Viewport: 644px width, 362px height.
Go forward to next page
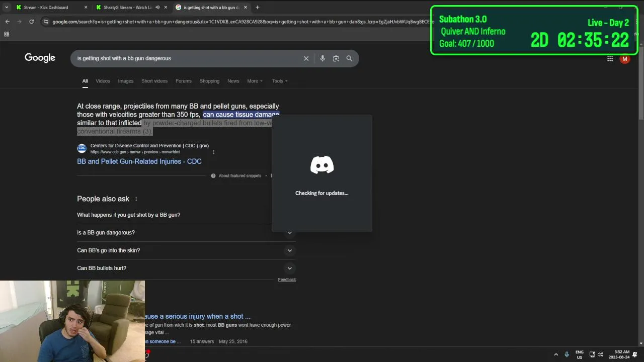pos(19,22)
